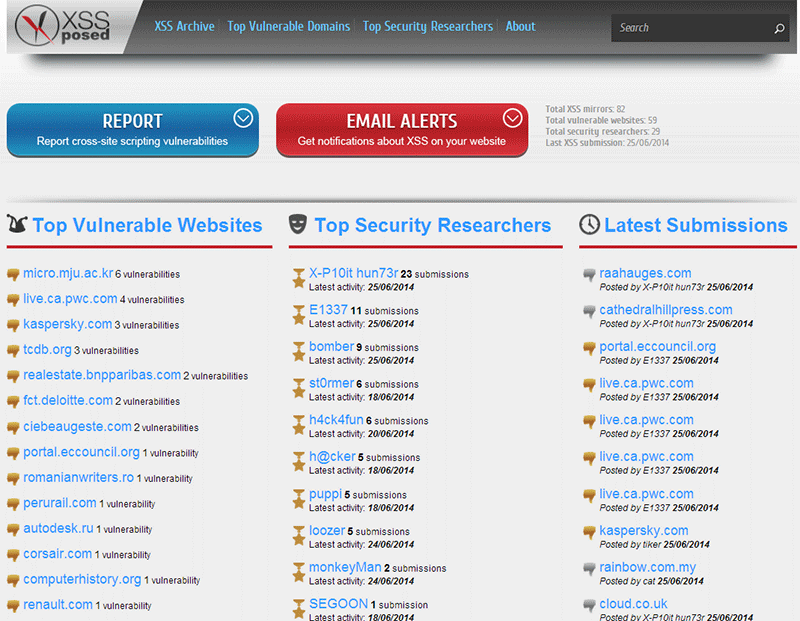The width and height of the screenshot is (800, 621).
Task: Click the thumbs-down icon next to micro.mju.ac.kr
Action: 13,275
